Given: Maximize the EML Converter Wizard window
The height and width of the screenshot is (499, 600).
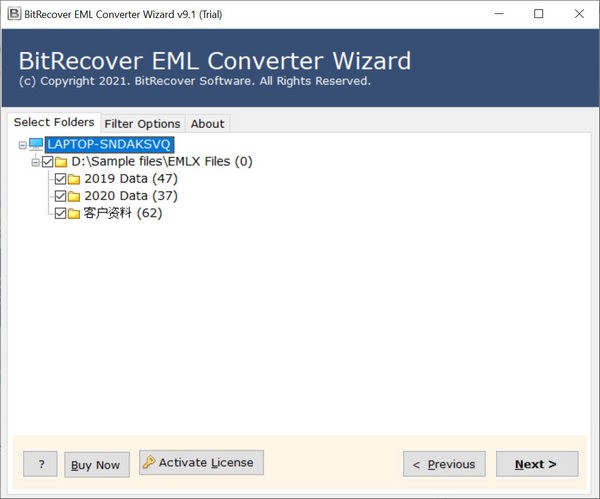Looking at the screenshot, I should (538, 14).
